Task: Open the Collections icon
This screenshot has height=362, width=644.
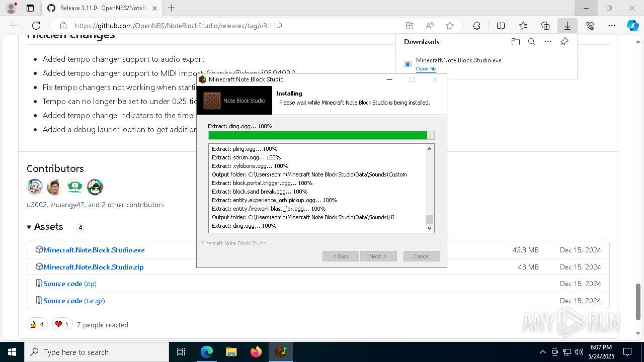Action: tap(545, 26)
